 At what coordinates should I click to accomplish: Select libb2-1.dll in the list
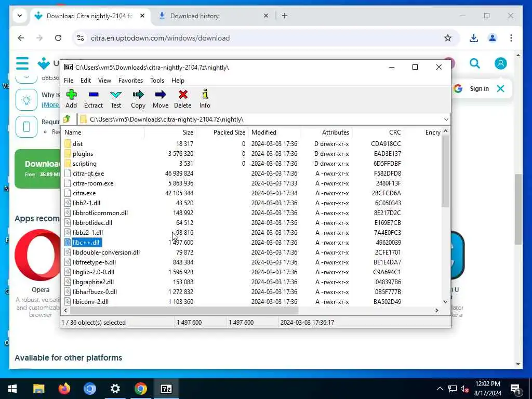pos(87,203)
